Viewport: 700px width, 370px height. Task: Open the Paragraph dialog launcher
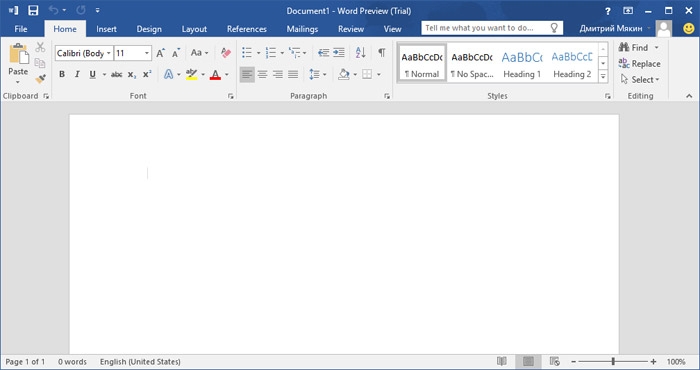387,96
